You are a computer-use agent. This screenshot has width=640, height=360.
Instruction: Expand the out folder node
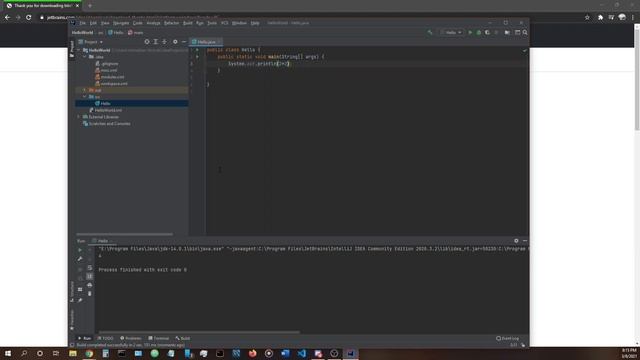(85, 90)
